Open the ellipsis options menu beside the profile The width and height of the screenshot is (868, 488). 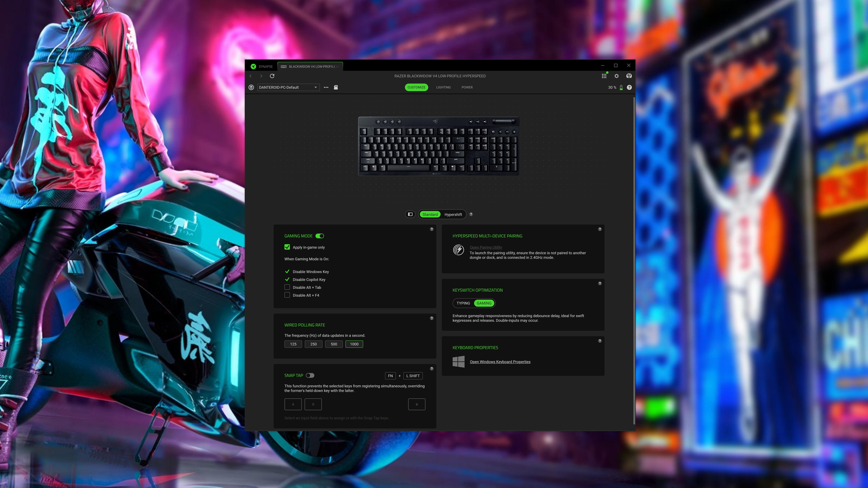click(326, 87)
